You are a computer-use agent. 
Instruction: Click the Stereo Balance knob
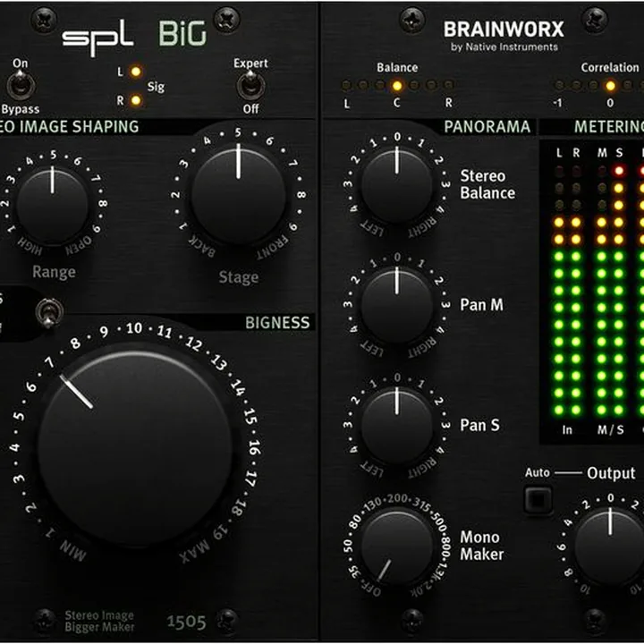397,187
